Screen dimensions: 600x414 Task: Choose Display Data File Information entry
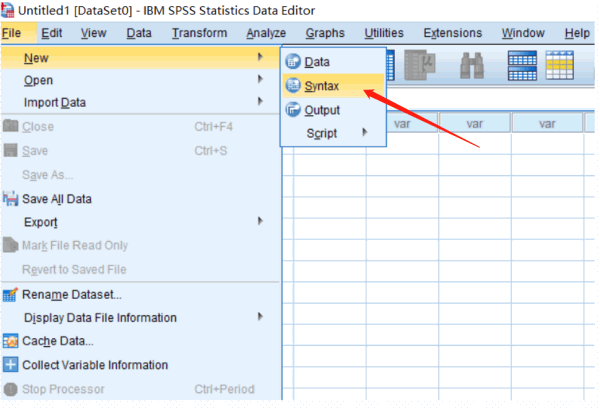click(140, 317)
